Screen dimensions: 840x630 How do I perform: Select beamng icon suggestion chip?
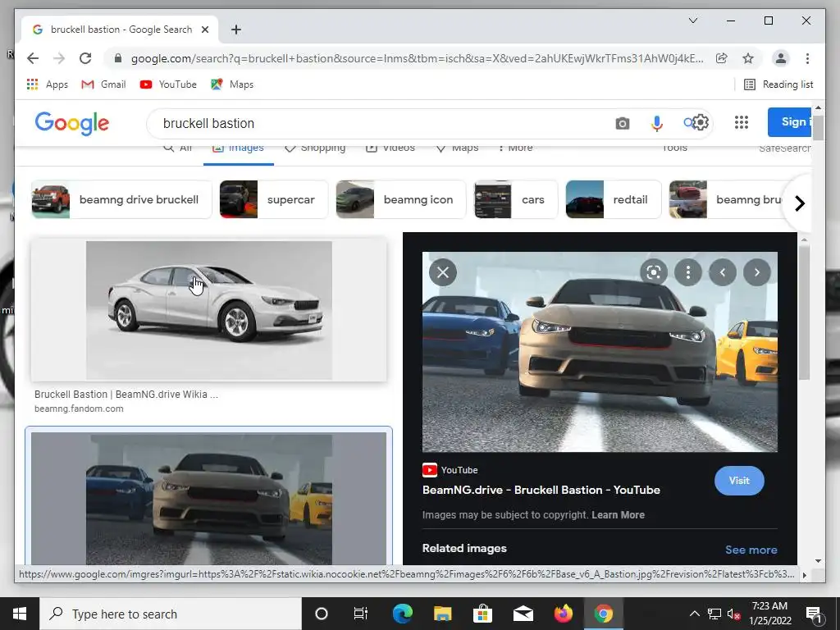click(x=400, y=199)
